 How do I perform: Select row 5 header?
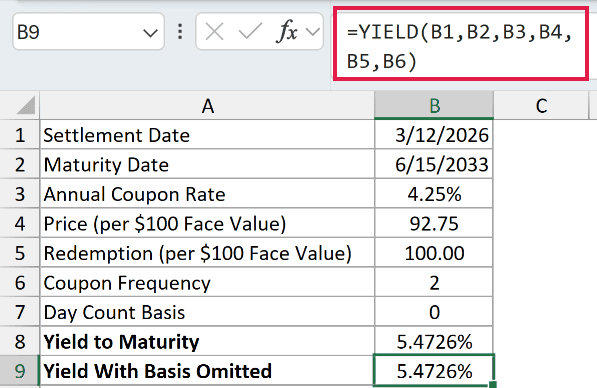[20, 253]
